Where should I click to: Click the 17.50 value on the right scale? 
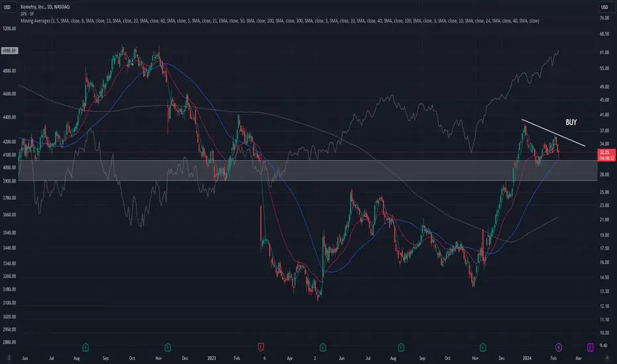pyautogui.click(x=604, y=248)
